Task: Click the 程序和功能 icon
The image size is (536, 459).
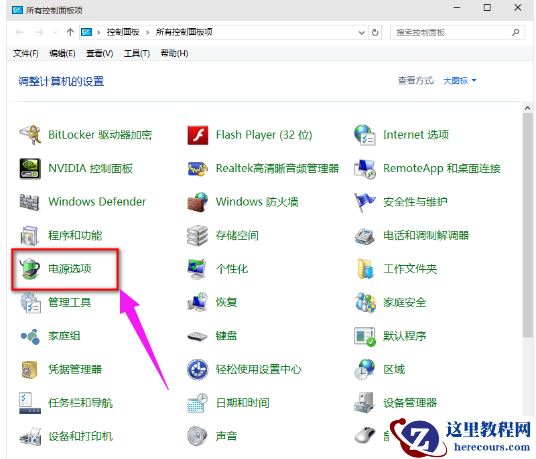Action: pos(30,235)
